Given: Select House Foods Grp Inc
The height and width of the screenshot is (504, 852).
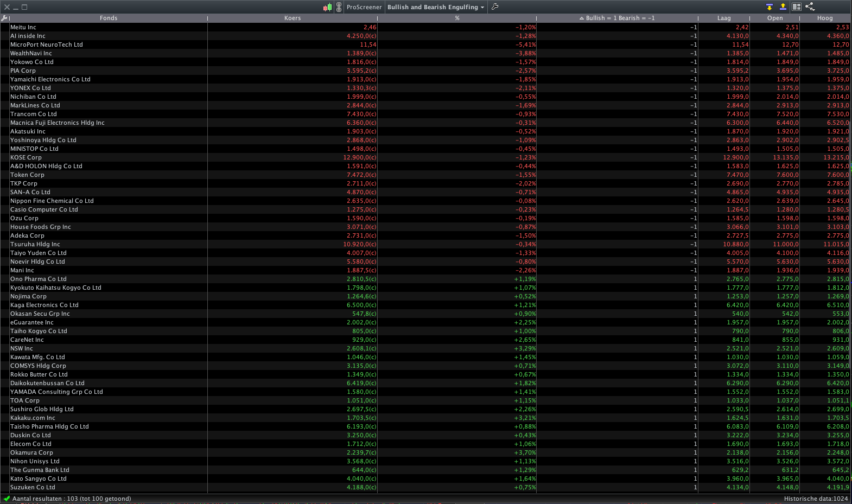Looking at the screenshot, I should (41, 227).
